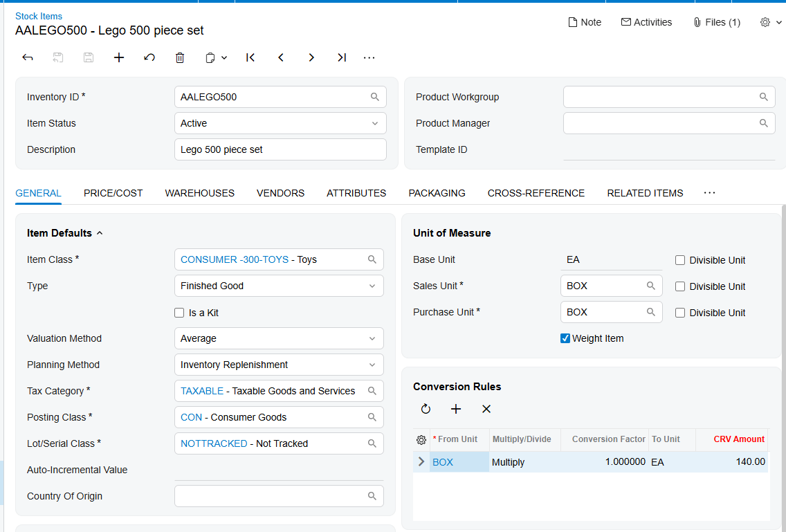Go to the first record
Viewport: 786px width, 532px height.
coord(250,57)
